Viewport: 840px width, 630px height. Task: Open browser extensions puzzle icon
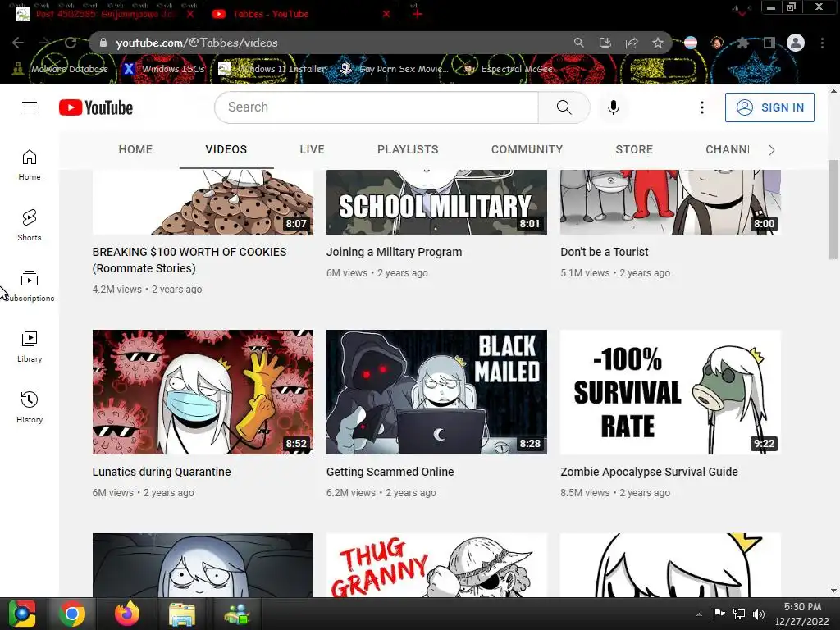click(x=743, y=43)
